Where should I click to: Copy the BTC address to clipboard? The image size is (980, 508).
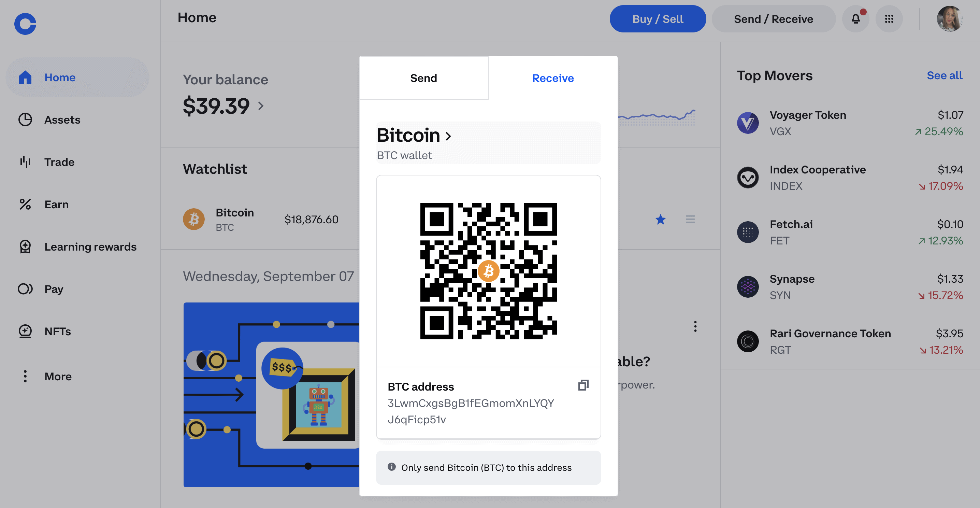tap(582, 385)
